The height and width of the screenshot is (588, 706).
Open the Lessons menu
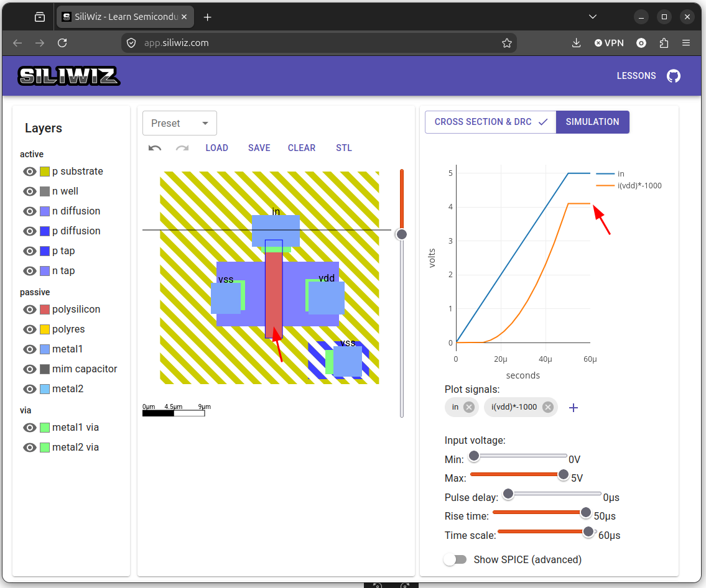[636, 76]
